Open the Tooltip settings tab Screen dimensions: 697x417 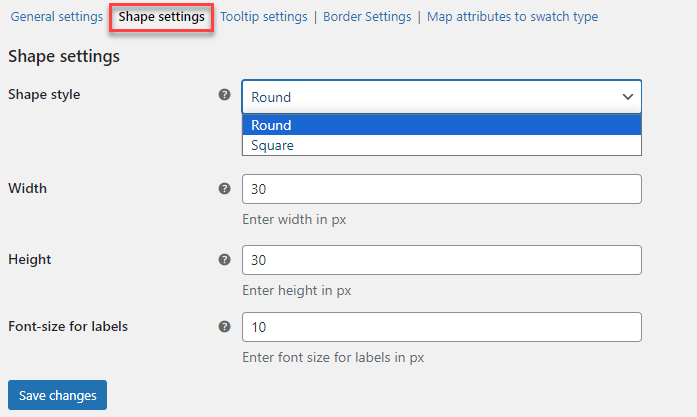(x=265, y=17)
